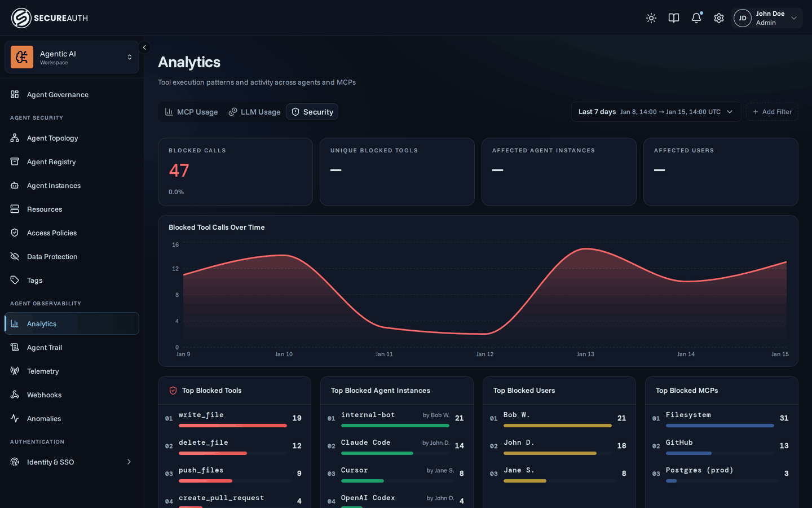
Task: Click the SecureAuth logo icon
Action: coord(21,18)
